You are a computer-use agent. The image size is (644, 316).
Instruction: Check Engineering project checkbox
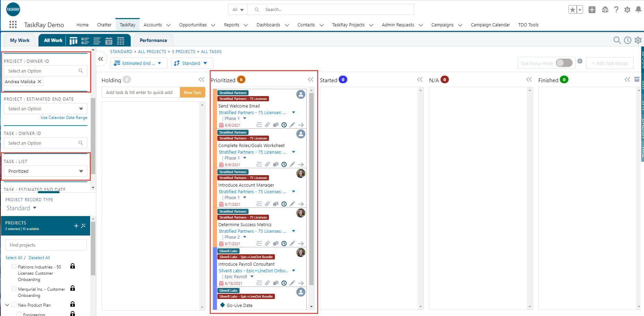coord(19,314)
